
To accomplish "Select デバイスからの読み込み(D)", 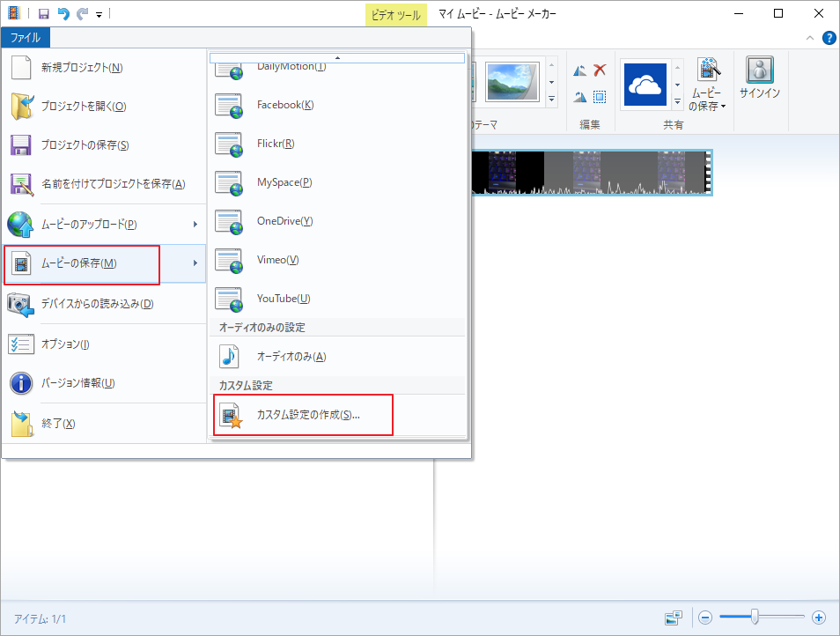I will pos(104,304).
